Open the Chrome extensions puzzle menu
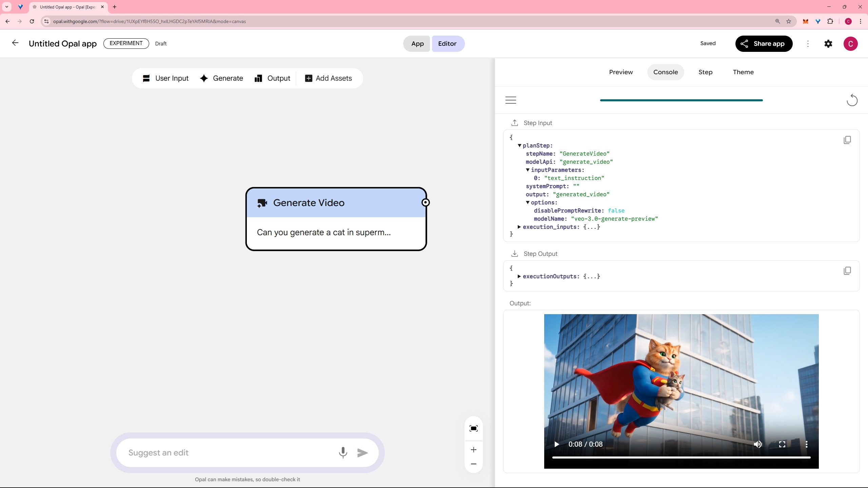Screen dimensions: 868x488 click(x=830, y=21)
